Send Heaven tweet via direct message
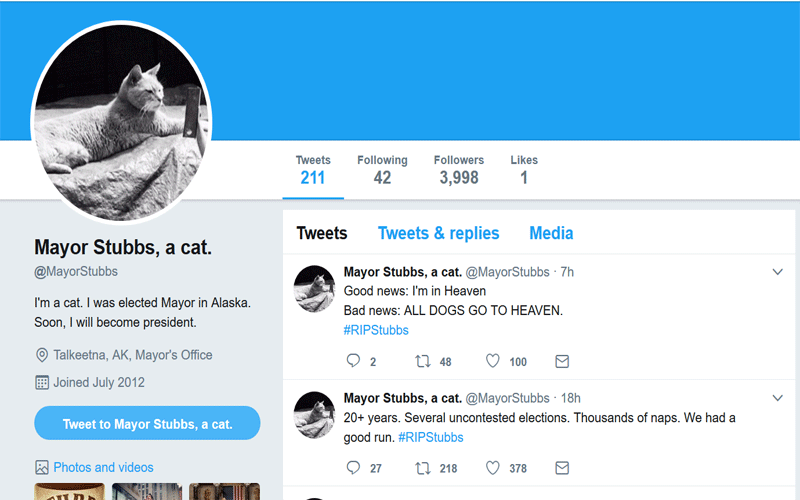This screenshot has width=800, height=500. tap(562, 361)
